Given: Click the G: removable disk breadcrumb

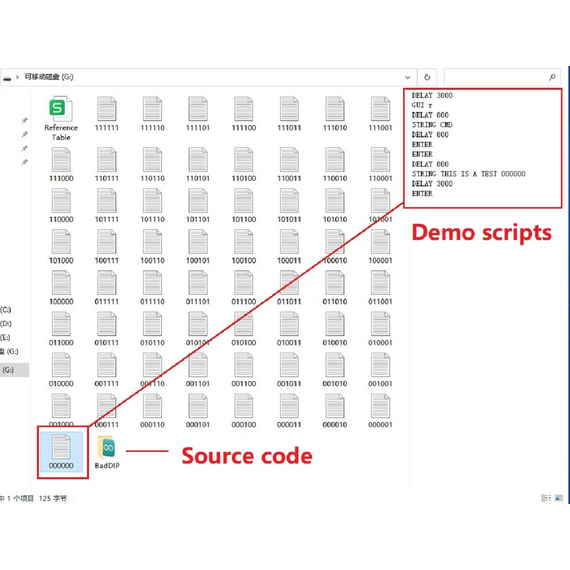Looking at the screenshot, I should [x=49, y=77].
